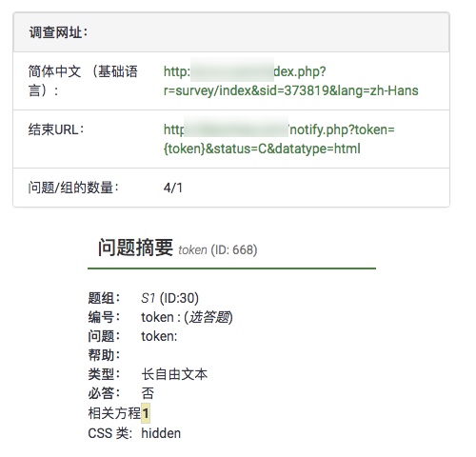Screen dimensions: 476x457
Task: Open the end URL notify.php link
Action: [x=279, y=139]
